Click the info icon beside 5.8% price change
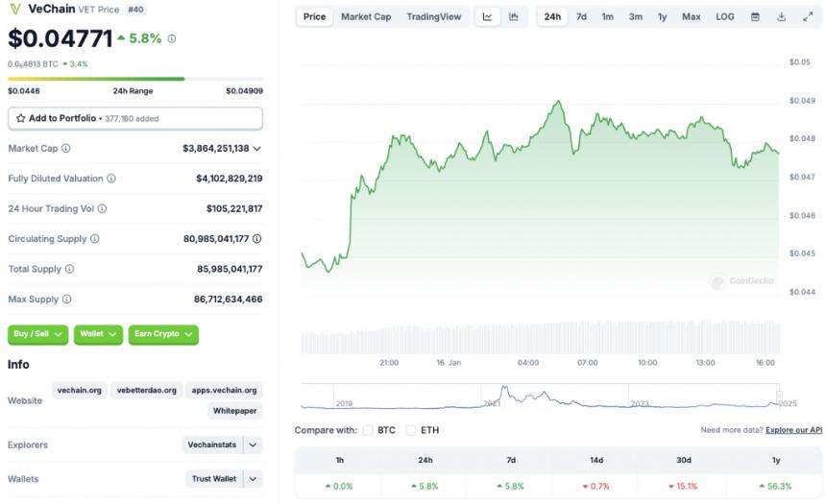This screenshot has width=826, height=504. (172, 38)
